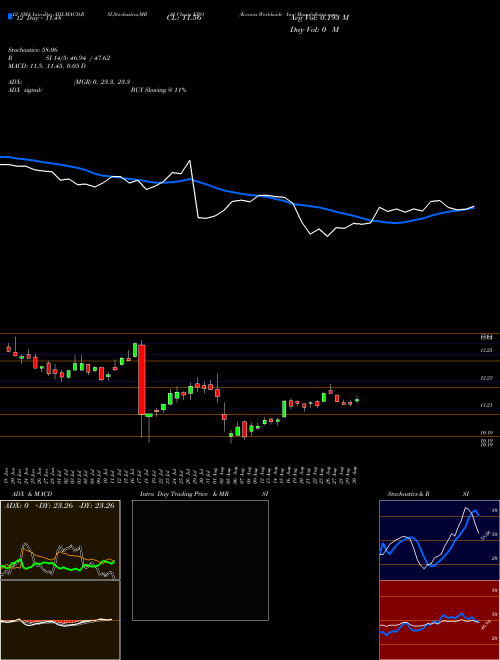
Task: Click the red RSI mini chart
Action: [x=439, y=620]
